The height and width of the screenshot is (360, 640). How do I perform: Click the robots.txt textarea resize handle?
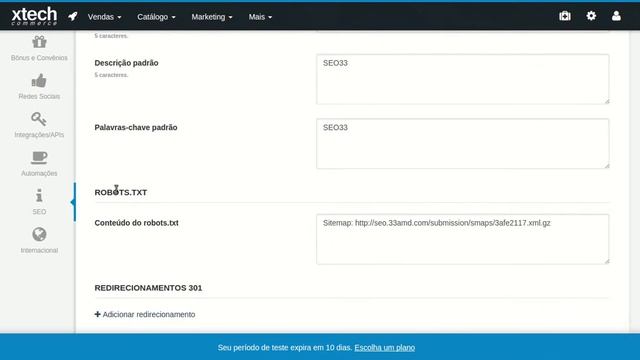(607, 261)
